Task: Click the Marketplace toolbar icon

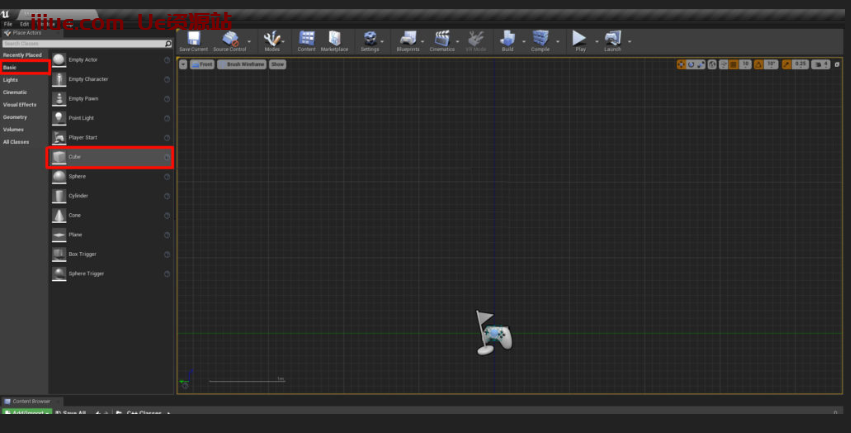Action: [x=334, y=40]
